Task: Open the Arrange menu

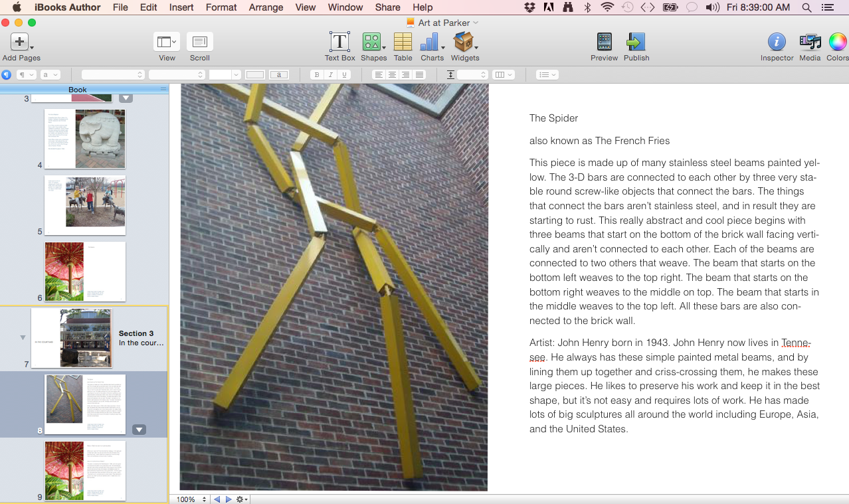Action: tap(266, 7)
